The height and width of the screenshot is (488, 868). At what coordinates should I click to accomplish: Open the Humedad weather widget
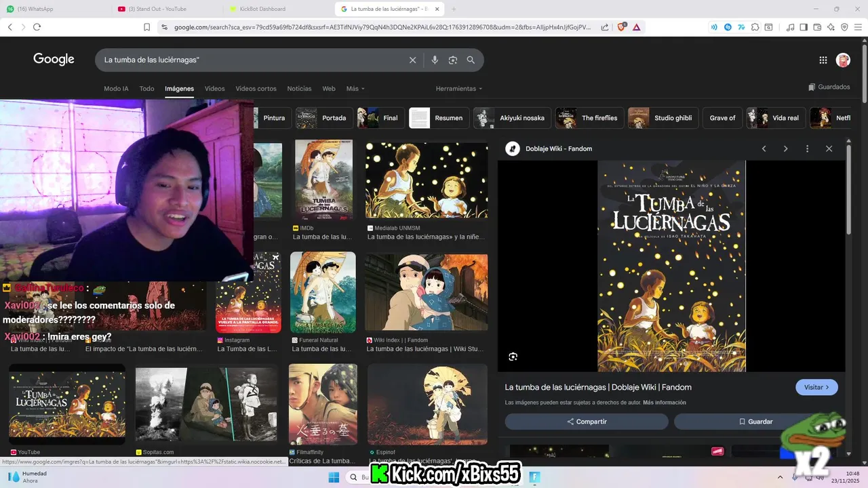tap(27, 477)
